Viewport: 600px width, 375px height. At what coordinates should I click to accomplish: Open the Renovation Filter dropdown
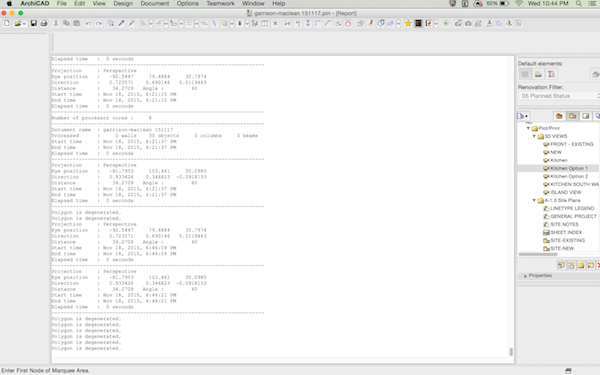pyautogui.click(x=559, y=96)
